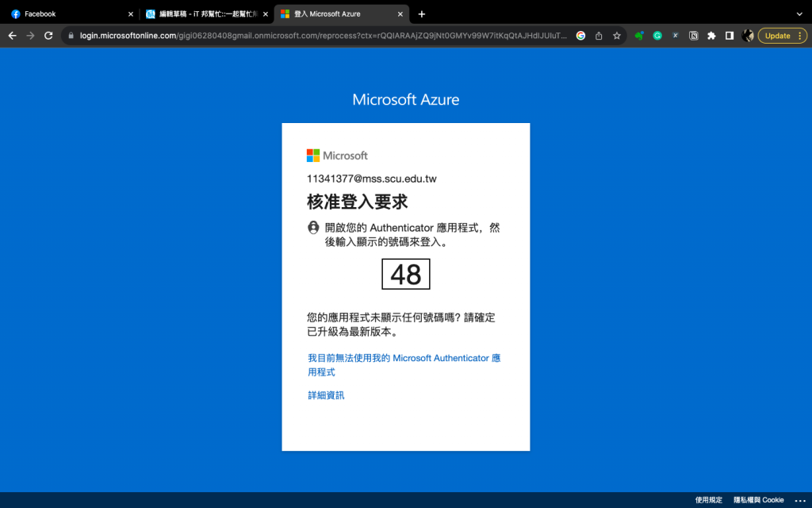Expand the tab search chevron
The width and height of the screenshot is (812, 508).
[x=799, y=14]
